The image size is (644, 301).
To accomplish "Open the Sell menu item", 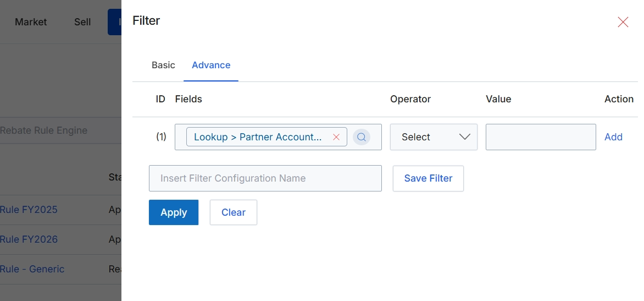I will click(82, 22).
